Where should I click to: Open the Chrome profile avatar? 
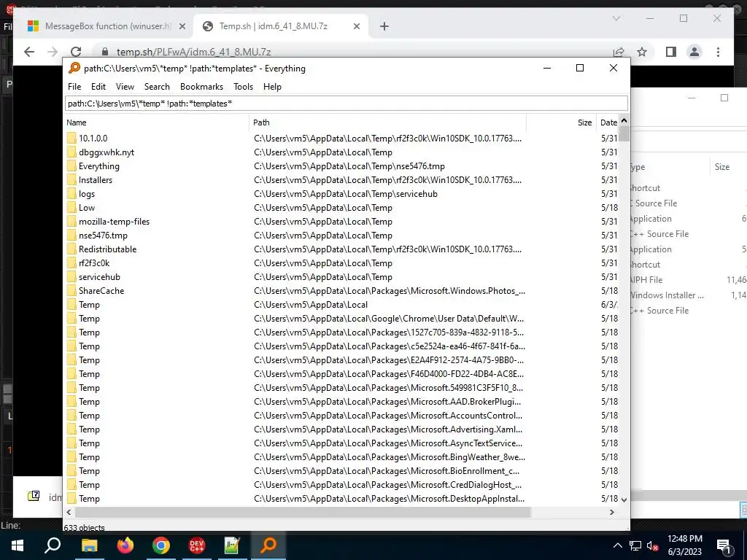[694, 52]
